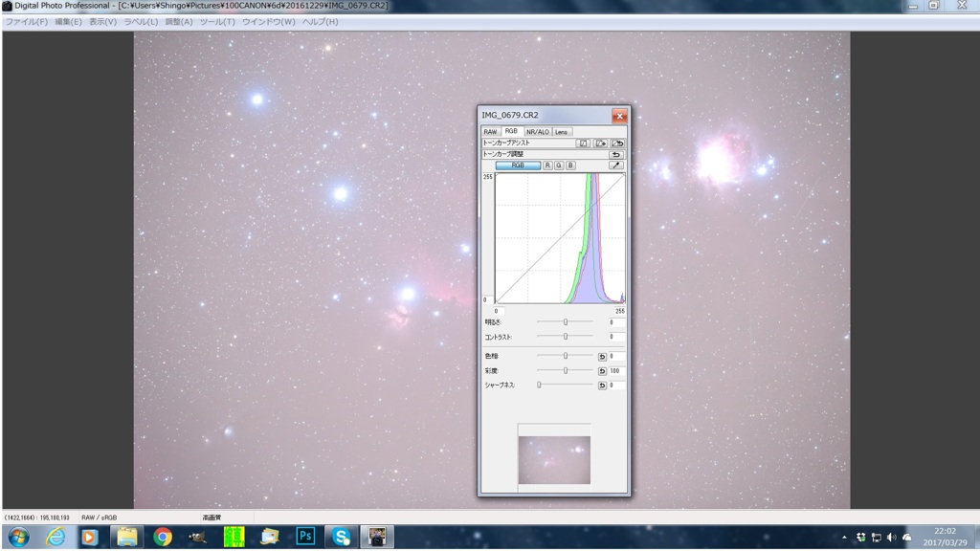Click the pixel coordinates readout in status bar
Screen dimensions: 980x551
[x=37, y=518]
